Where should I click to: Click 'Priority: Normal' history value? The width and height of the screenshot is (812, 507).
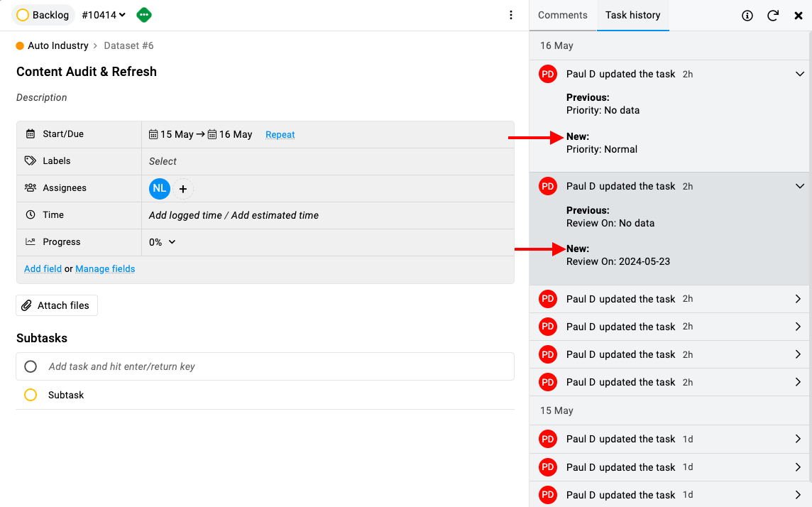602,149
